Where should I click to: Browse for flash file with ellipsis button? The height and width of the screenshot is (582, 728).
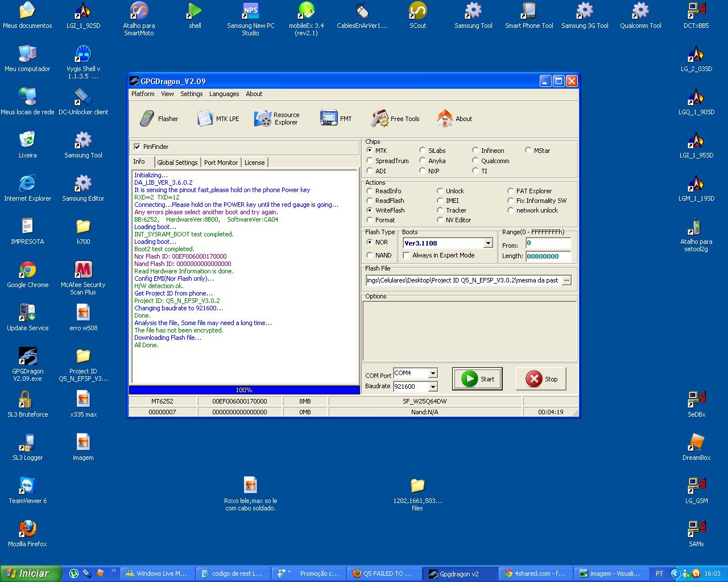pyautogui.click(x=566, y=280)
